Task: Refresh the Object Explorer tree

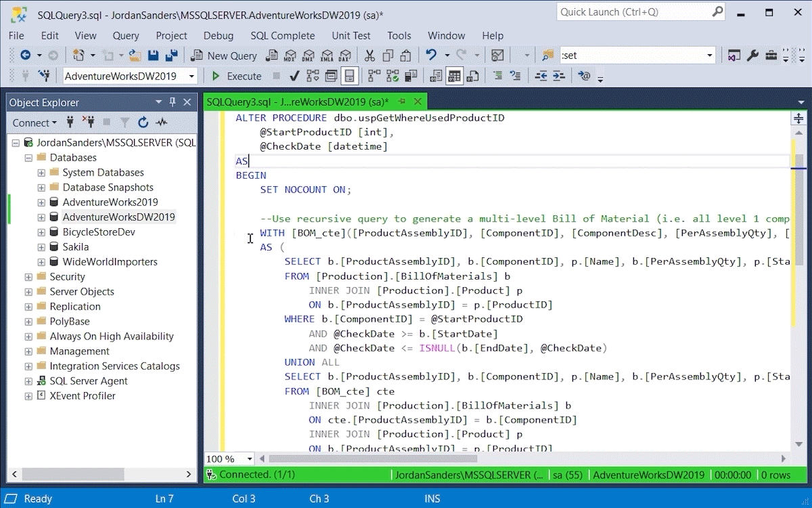Action: click(143, 123)
